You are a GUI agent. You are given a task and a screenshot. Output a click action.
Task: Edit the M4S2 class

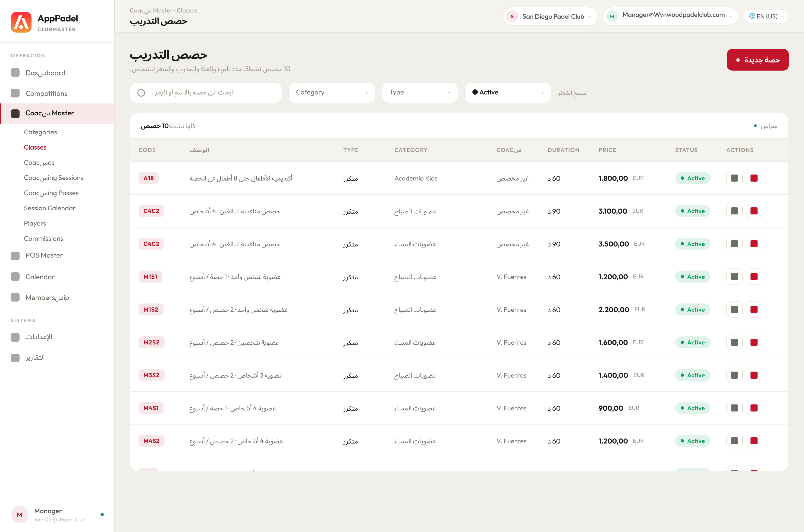(x=734, y=441)
